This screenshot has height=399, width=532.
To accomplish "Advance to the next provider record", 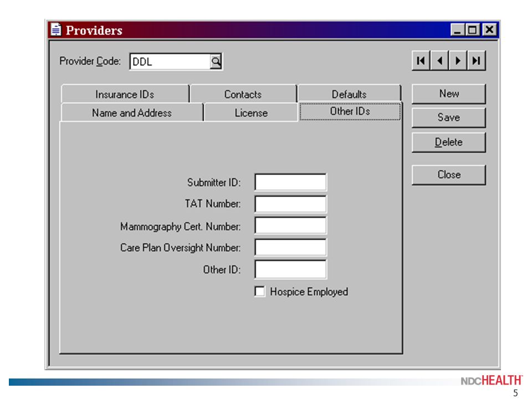I will tap(458, 61).
